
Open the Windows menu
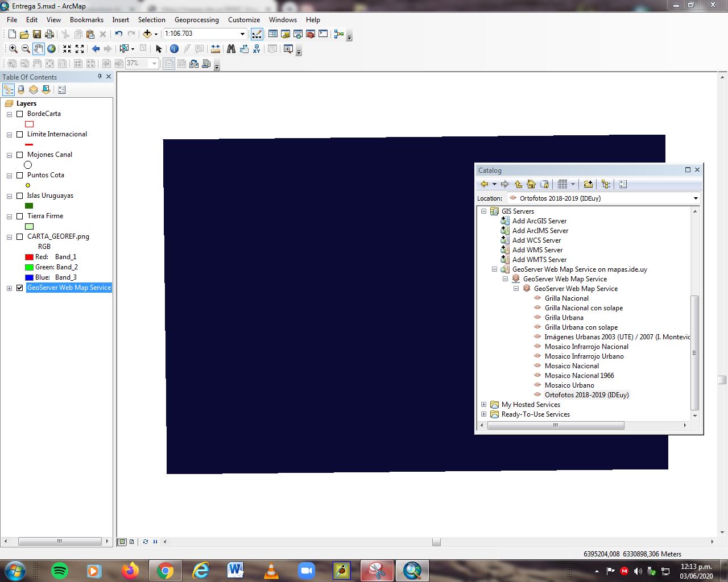(283, 20)
